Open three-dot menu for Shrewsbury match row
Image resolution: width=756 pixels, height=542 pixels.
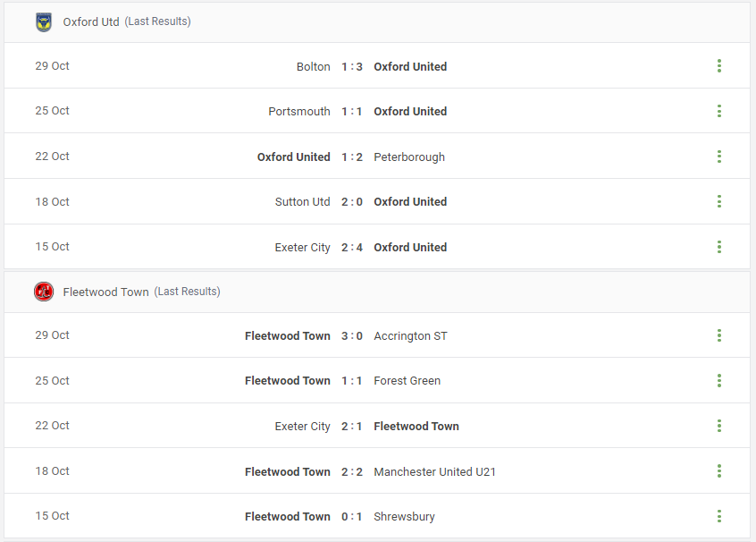coord(718,516)
